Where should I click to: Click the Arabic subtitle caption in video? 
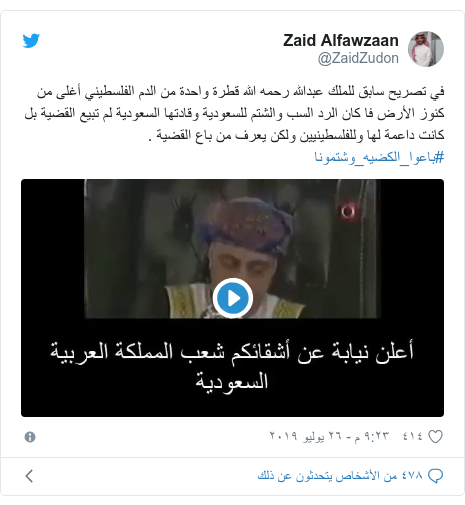tap(232, 366)
